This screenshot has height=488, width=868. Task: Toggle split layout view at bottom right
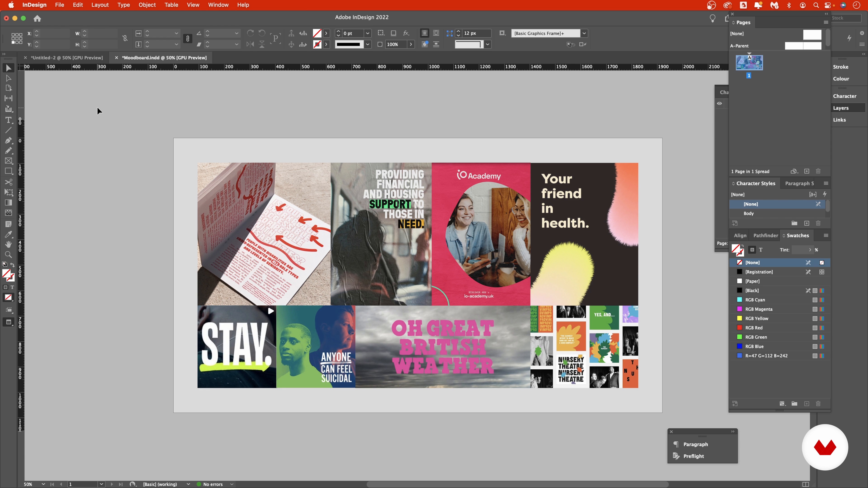pos(806,484)
